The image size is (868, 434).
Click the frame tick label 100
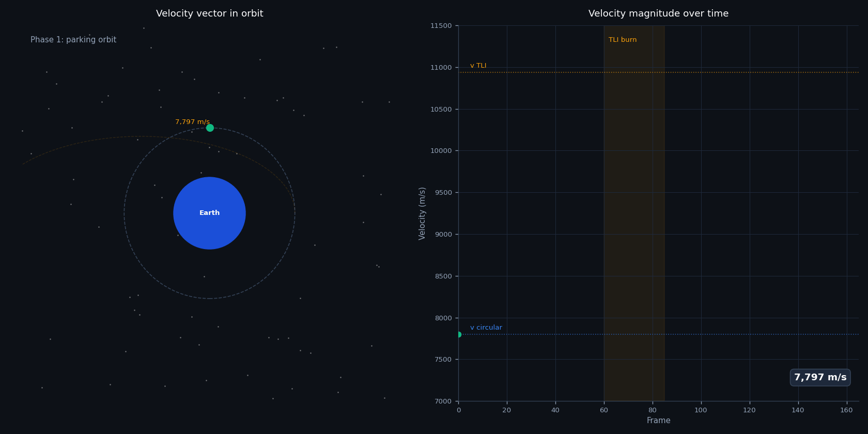pyautogui.click(x=701, y=410)
